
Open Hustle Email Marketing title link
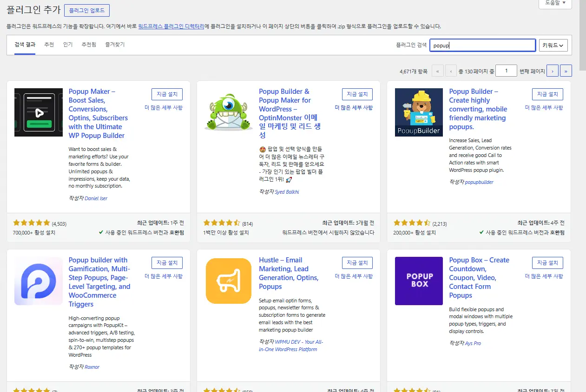[x=289, y=274]
